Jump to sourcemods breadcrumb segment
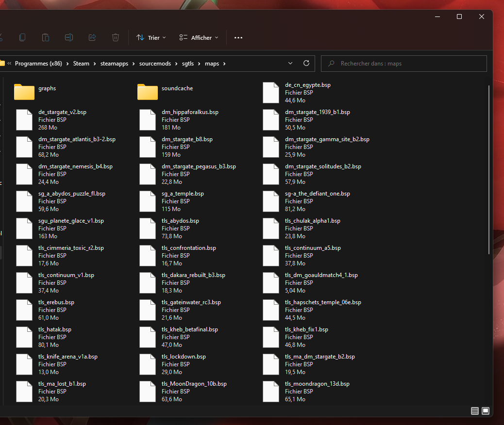504x425 pixels. point(155,64)
